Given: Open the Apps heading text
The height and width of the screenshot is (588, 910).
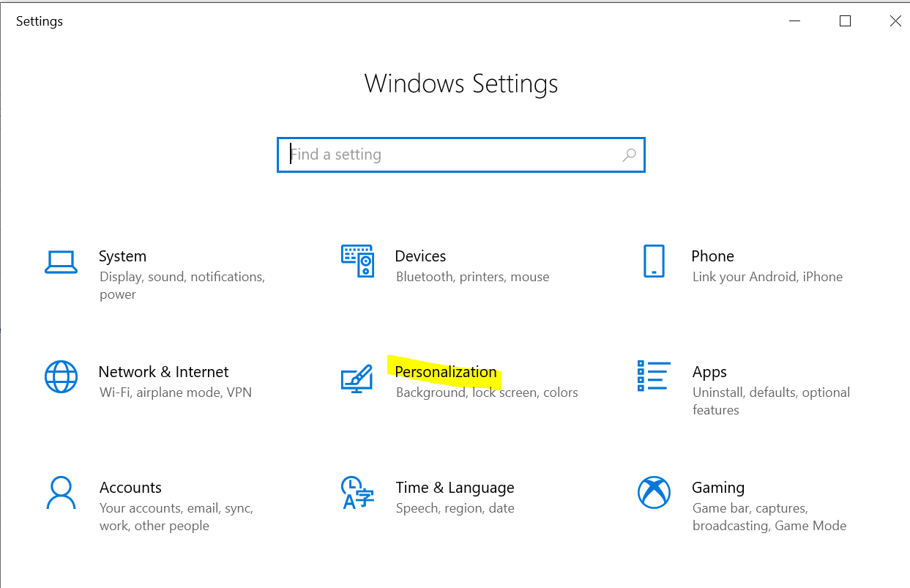Looking at the screenshot, I should (x=709, y=372).
